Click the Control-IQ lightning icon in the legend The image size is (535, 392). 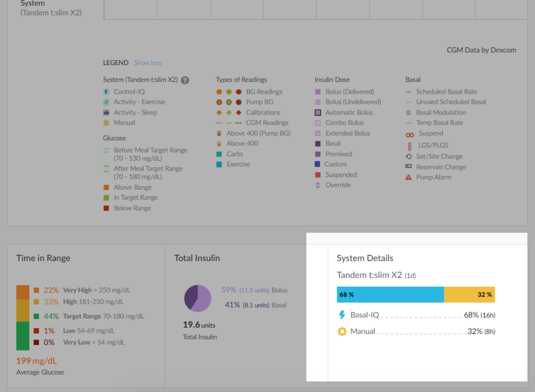pos(106,92)
